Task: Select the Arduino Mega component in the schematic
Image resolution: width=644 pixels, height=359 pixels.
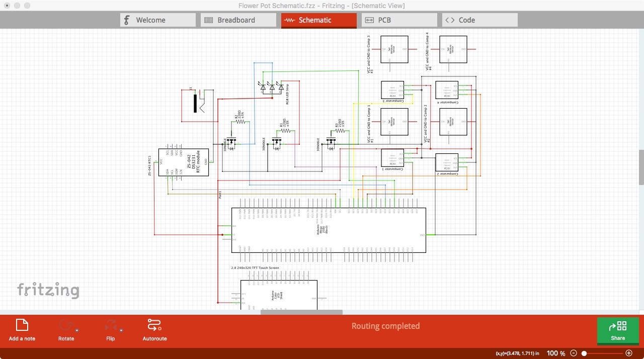Action: point(327,229)
